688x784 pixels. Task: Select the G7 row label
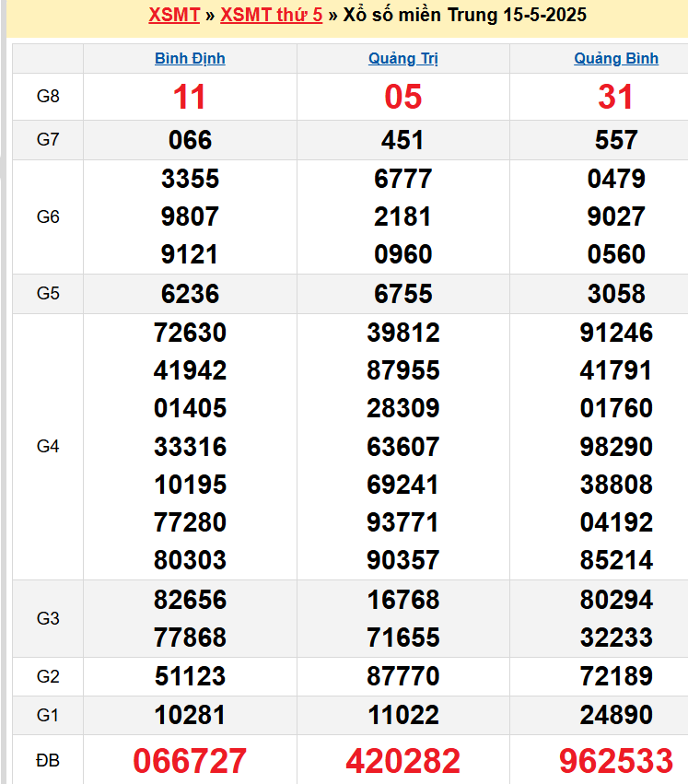click(x=48, y=139)
